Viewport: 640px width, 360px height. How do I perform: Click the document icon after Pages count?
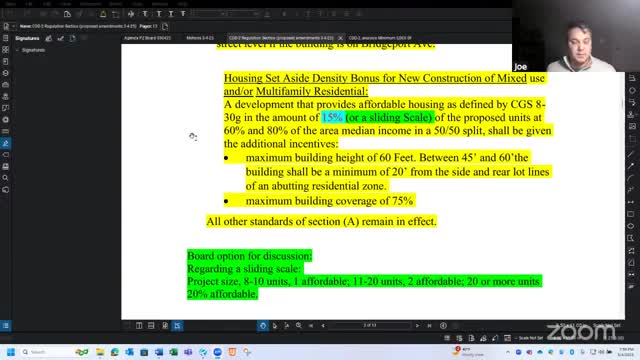pyautogui.click(x=165, y=27)
